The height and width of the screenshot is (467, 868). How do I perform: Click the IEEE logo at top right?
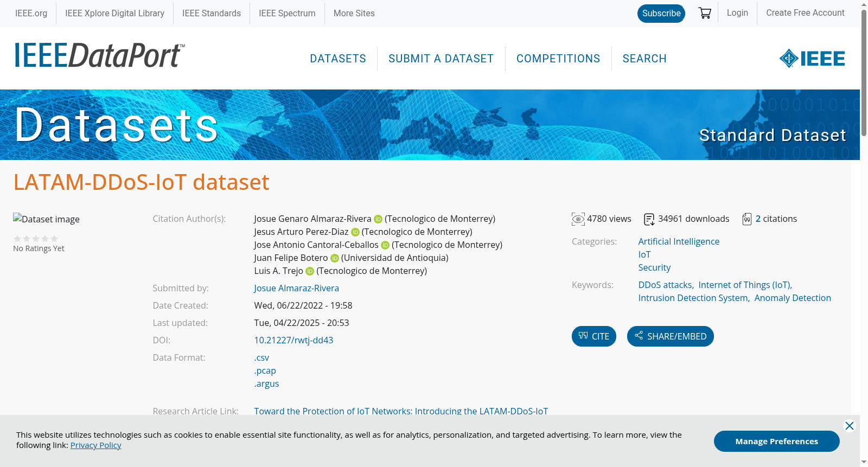pyautogui.click(x=812, y=59)
